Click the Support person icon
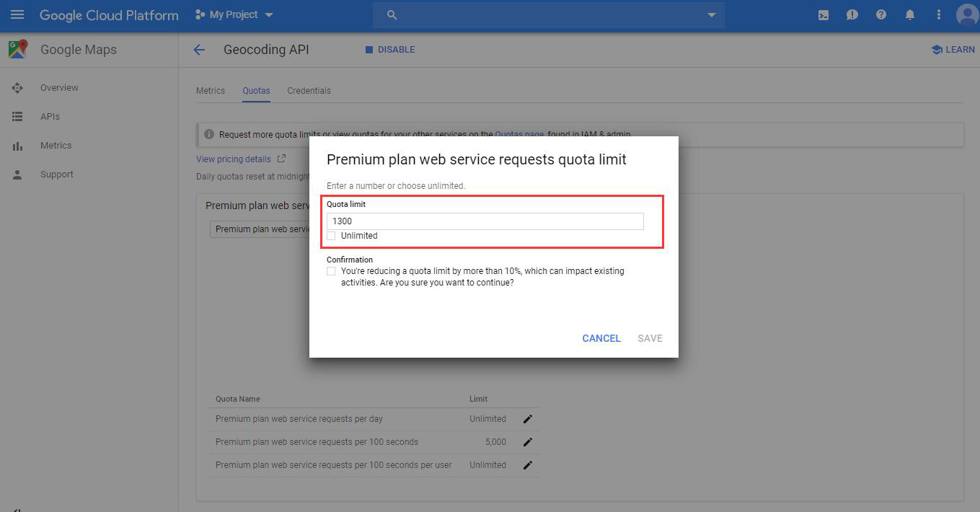This screenshot has width=980, height=512. pyautogui.click(x=17, y=175)
